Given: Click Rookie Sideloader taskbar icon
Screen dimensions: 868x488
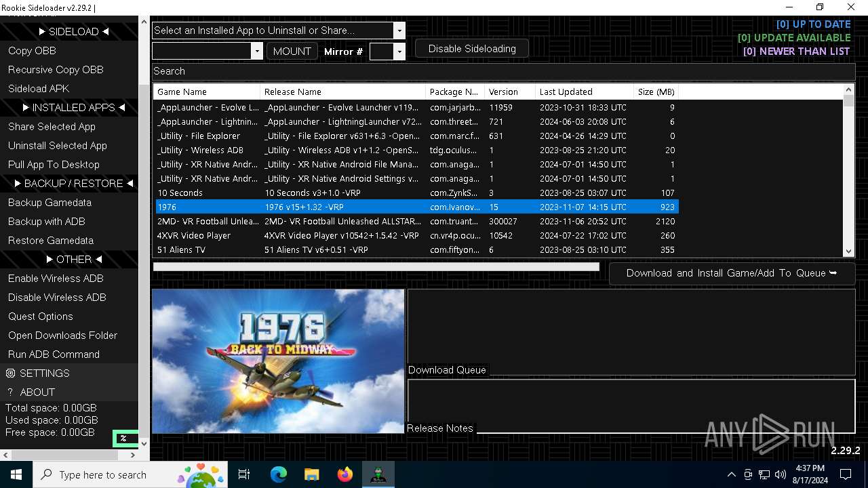Looking at the screenshot, I should [x=378, y=474].
